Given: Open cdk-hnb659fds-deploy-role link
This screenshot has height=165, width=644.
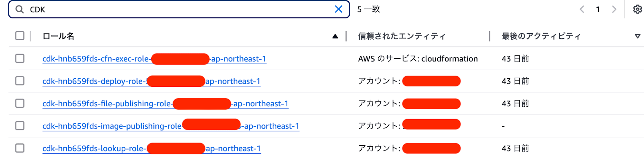Looking at the screenshot, I should (x=151, y=81).
